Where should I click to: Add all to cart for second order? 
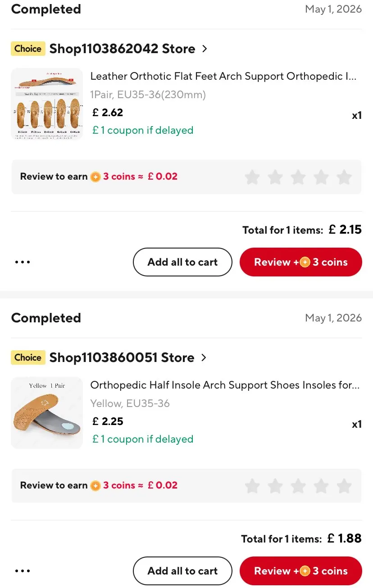[182, 571]
